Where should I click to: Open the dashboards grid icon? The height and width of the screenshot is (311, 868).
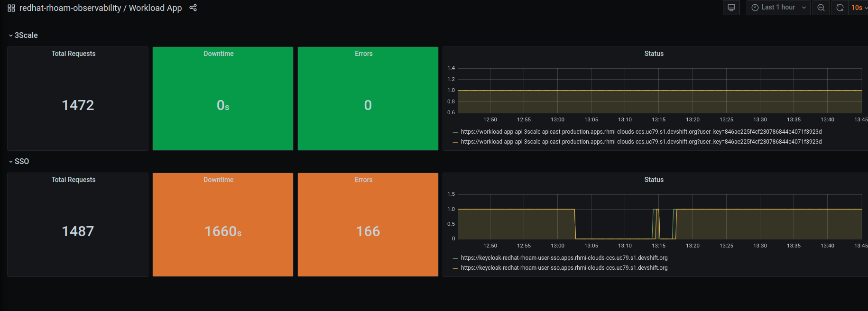pyautogui.click(x=11, y=8)
